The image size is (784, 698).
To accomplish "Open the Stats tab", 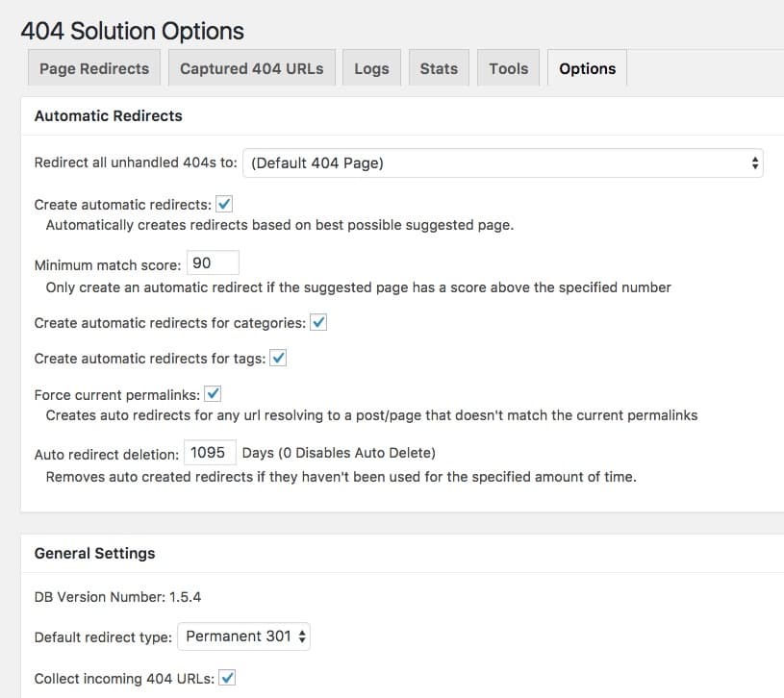I will (439, 67).
